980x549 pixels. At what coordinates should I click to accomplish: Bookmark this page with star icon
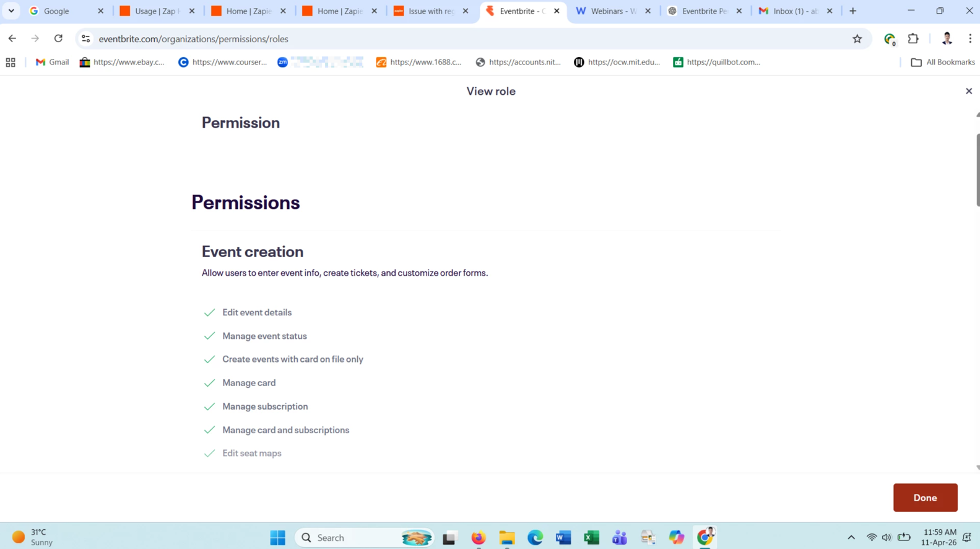(857, 39)
